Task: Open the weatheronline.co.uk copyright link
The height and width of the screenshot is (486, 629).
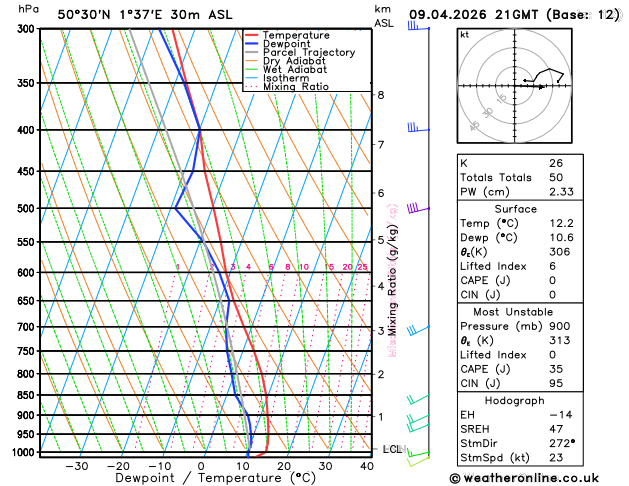Action: tap(524, 478)
